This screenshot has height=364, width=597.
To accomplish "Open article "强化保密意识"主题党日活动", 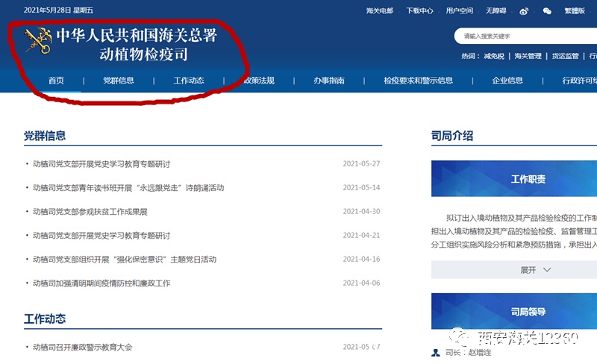I will 125,260.
